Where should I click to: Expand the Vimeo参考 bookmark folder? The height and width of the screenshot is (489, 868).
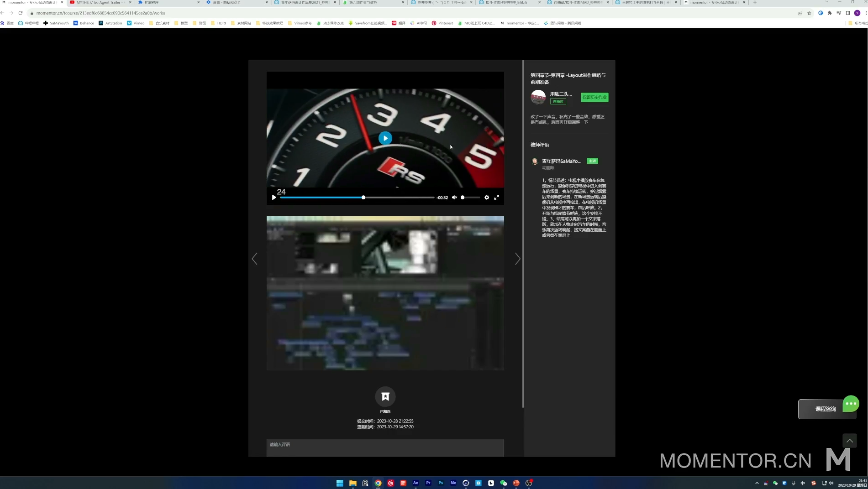click(300, 23)
